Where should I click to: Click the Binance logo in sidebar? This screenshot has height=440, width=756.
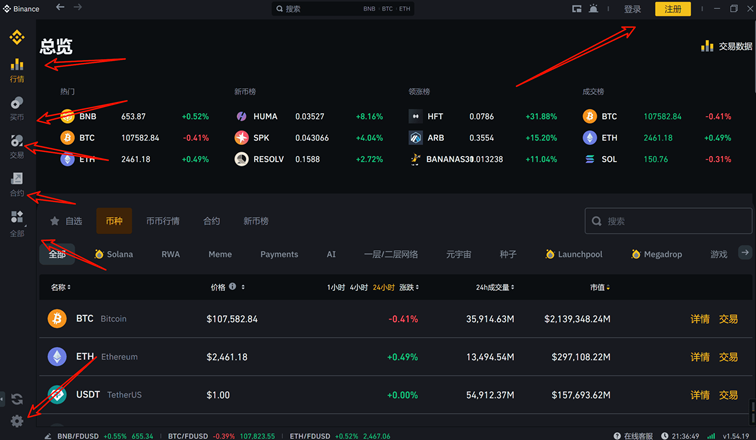[x=17, y=37]
